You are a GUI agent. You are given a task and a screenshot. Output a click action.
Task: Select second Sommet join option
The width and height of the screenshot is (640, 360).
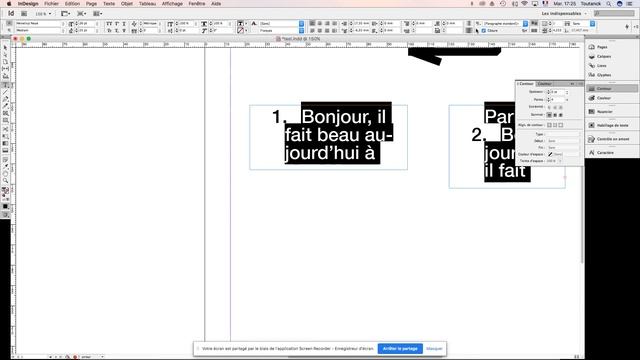pos(555,115)
